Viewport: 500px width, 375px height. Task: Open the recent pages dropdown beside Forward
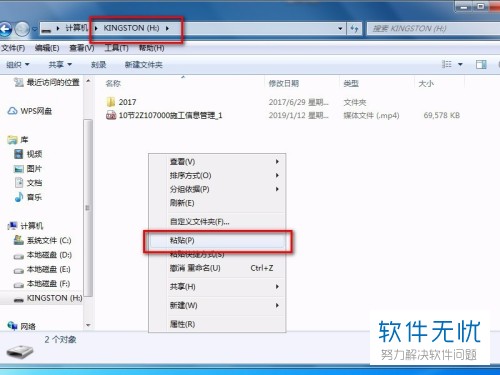34,29
